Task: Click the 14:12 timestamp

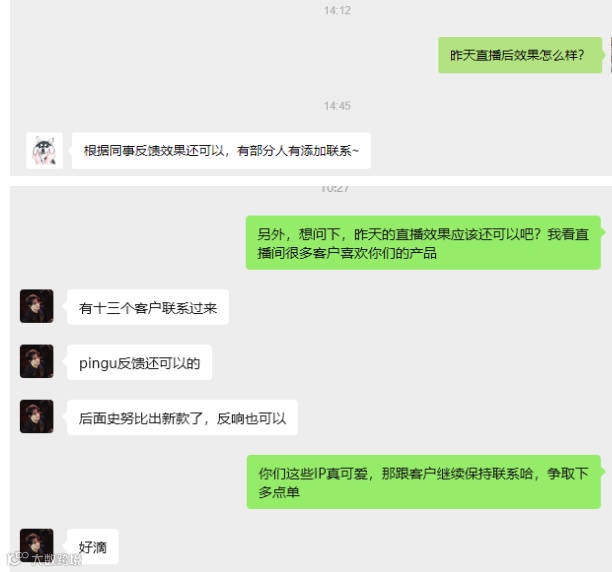Action: click(337, 10)
